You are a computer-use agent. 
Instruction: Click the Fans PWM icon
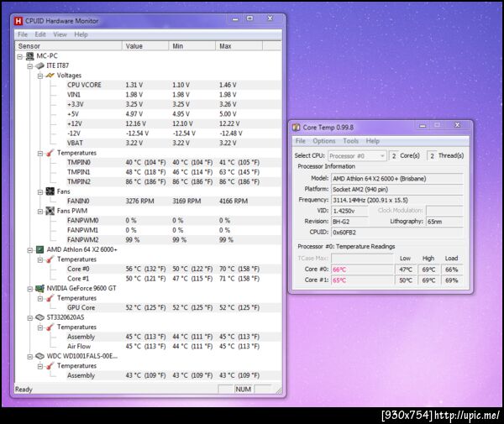(50, 211)
